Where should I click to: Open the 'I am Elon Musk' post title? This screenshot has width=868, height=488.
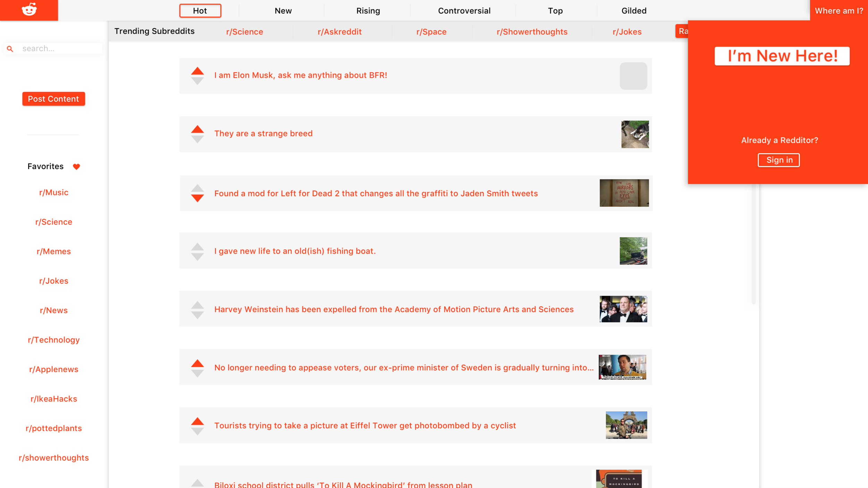tap(300, 75)
